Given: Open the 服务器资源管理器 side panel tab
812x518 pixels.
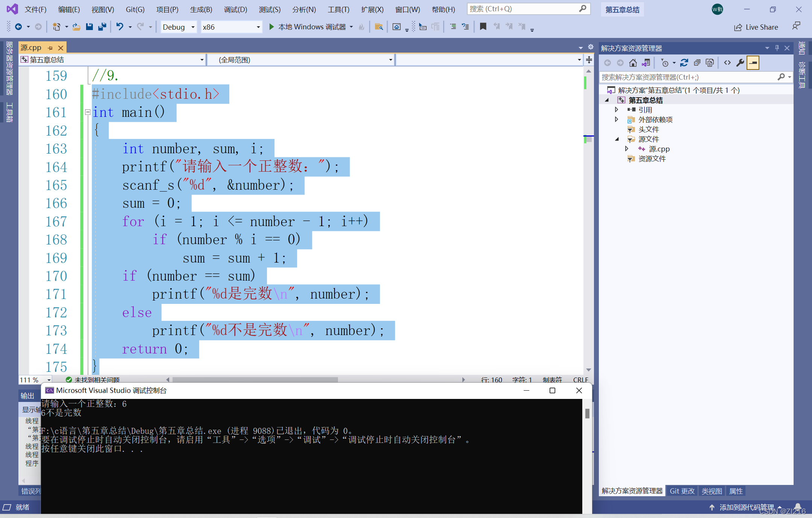Looking at the screenshot, I should [x=9, y=68].
